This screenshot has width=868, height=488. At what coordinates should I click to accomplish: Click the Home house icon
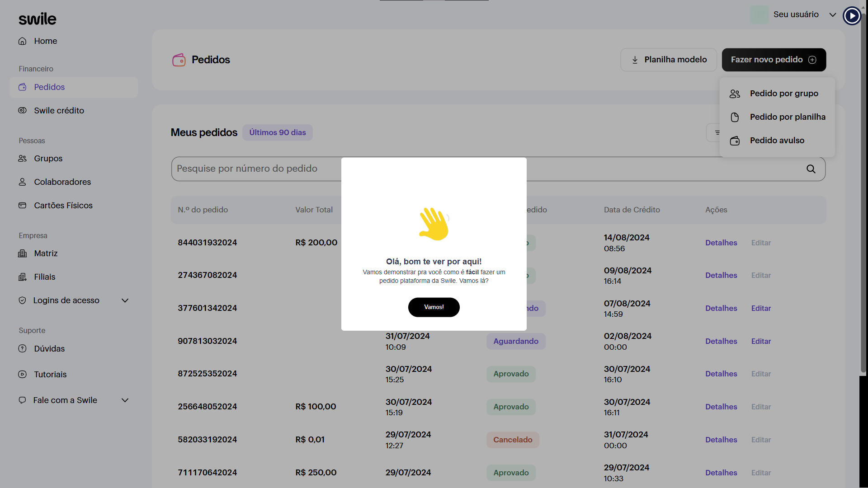pos(22,41)
